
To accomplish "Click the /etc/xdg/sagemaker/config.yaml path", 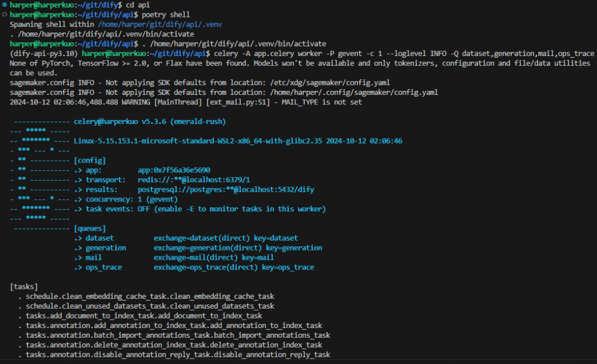I will pos(330,83).
